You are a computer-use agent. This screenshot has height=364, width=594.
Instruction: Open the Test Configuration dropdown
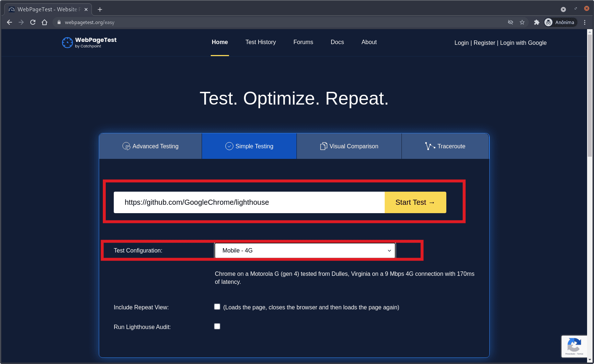pos(305,251)
